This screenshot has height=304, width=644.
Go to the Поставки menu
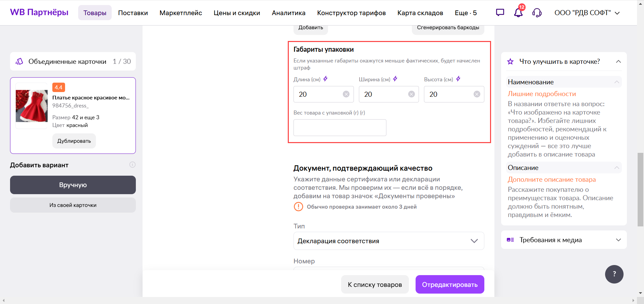pyautogui.click(x=133, y=13)
